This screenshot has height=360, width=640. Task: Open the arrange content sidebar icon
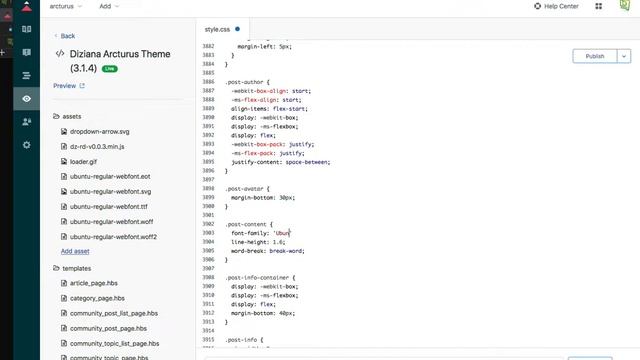pyautogui.click(x=27, y=76)
